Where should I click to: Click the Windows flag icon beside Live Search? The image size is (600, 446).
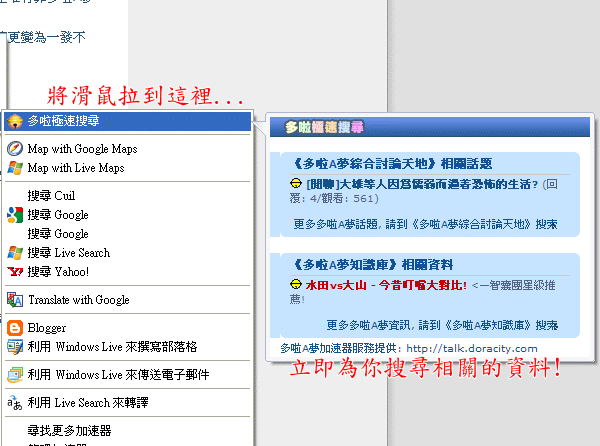point(15,252)
